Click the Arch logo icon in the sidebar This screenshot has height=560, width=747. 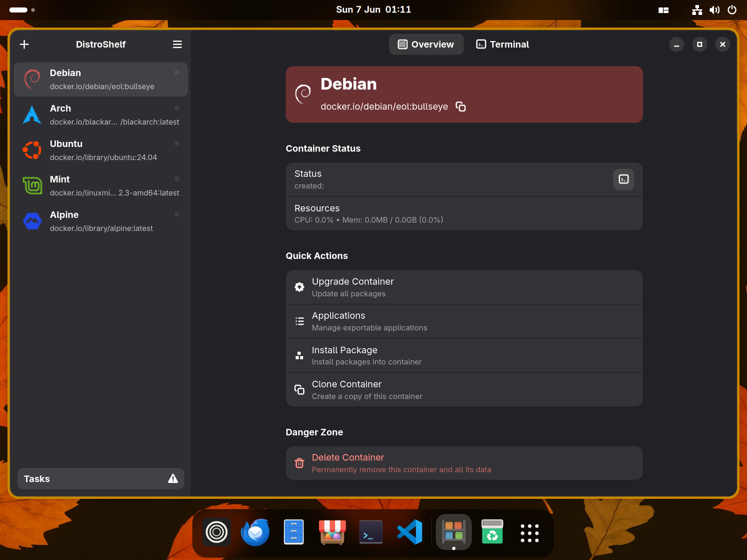32,115
